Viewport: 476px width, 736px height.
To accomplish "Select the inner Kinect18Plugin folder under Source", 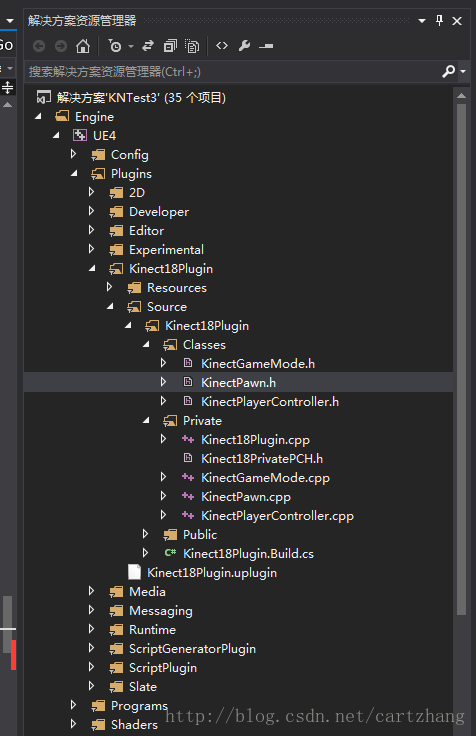I will pos(207,325).
